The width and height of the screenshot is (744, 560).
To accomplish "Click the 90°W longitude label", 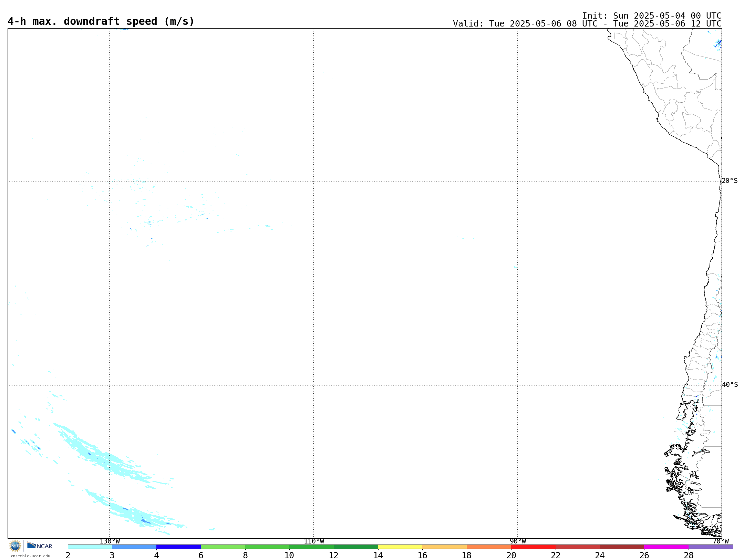I will coord(518,541).
